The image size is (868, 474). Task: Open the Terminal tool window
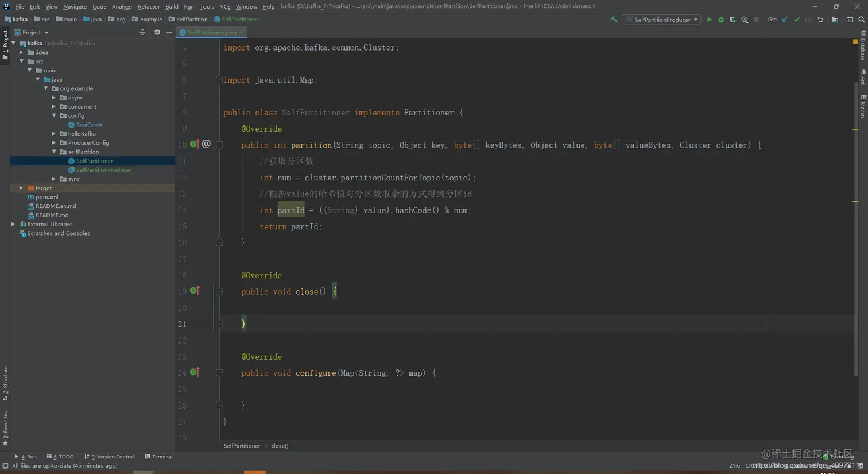[159, 457]
